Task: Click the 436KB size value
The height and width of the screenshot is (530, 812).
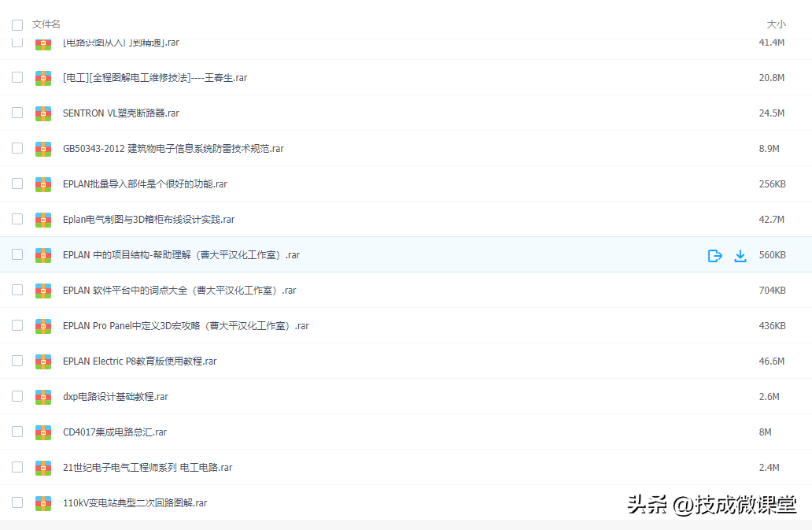Action: pos(772,326)
